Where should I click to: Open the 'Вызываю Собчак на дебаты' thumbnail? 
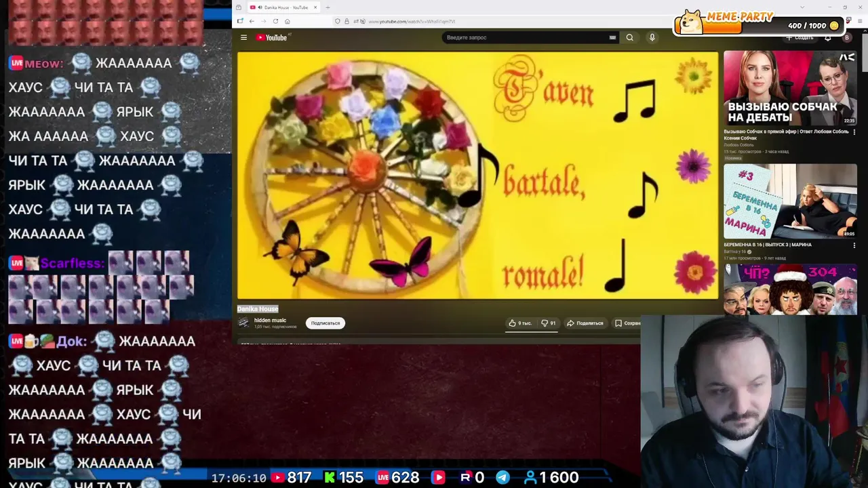790,87
